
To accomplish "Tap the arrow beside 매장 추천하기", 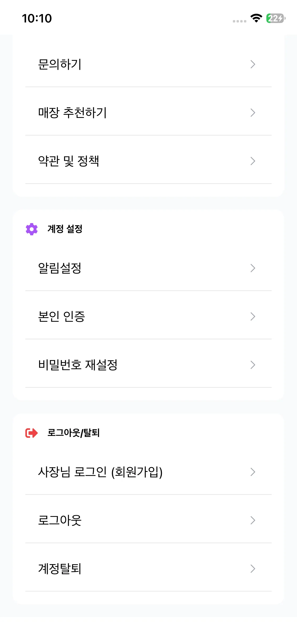I will 253,113.
